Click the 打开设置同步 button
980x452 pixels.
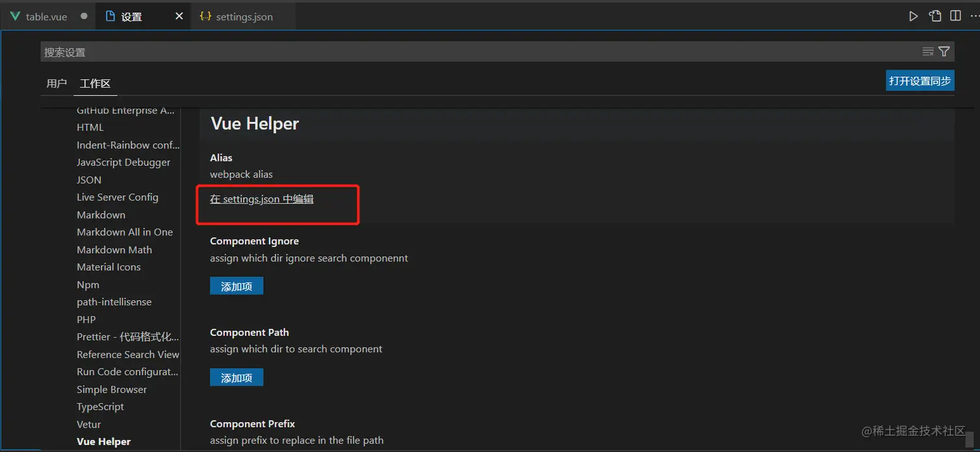pyautogui.click(x=920, y=80)
